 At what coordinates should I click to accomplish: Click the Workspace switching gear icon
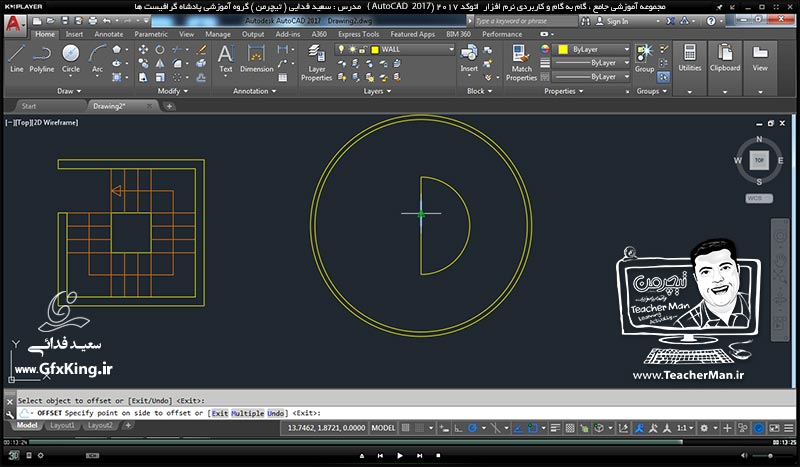(704, 428)
